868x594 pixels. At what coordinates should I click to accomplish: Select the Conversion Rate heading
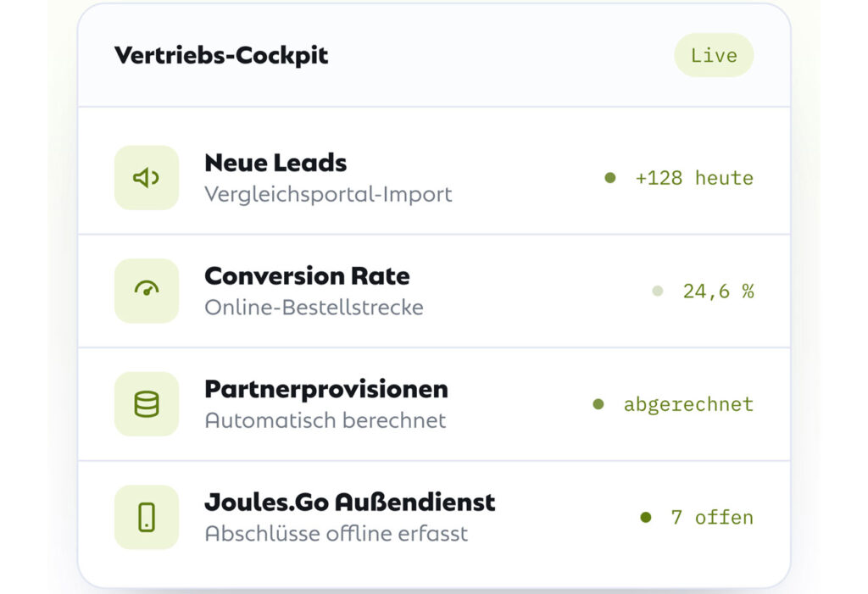coord(307,275)
